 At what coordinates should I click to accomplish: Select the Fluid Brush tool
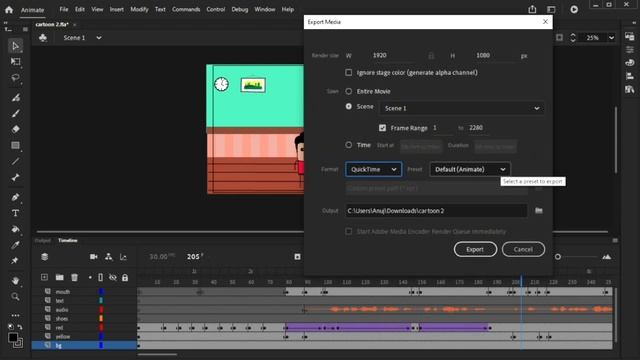15,98
